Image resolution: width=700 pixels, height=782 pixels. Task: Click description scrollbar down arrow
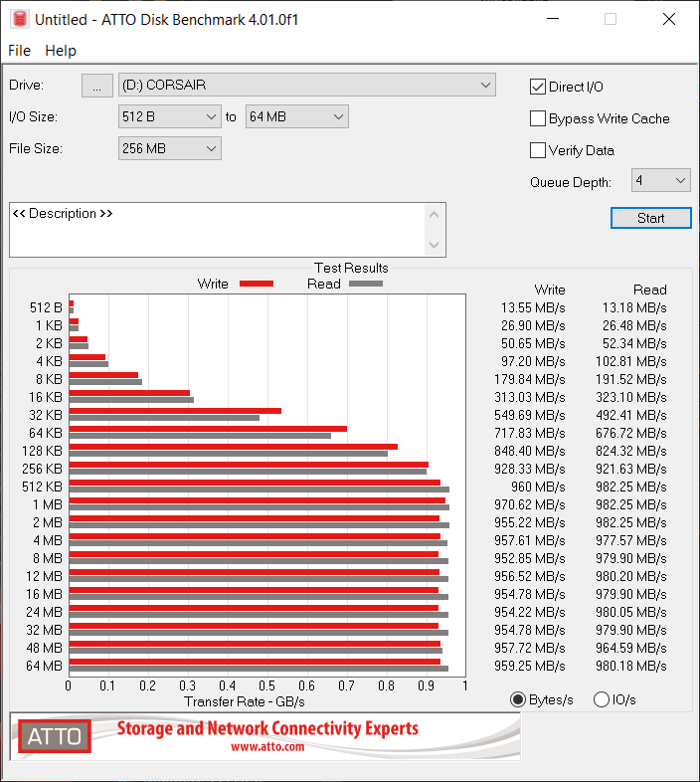click(x=435, y=245)
